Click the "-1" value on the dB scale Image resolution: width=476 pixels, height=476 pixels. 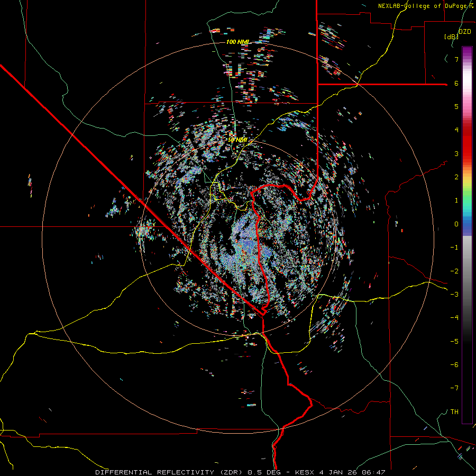pyautogui.click(x=454, y=248)
